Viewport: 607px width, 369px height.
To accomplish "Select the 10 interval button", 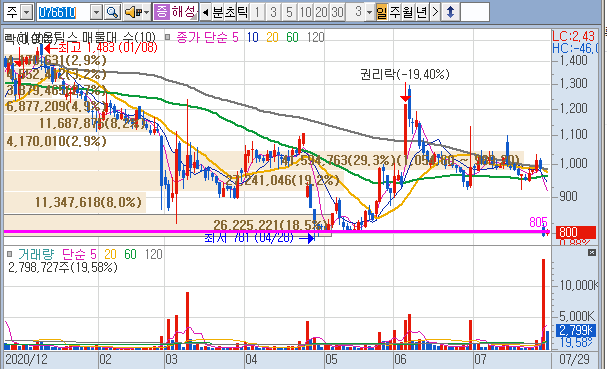I will click(305, 12).
